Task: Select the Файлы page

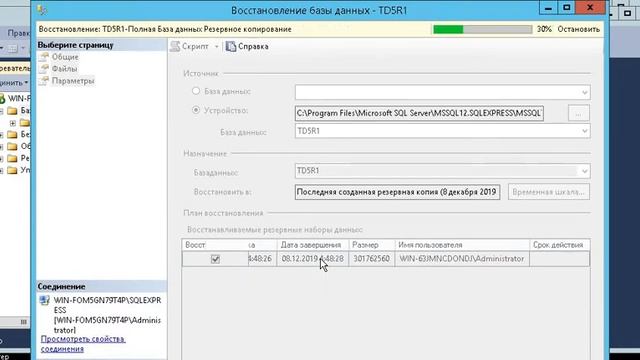Action: coord(64,69)
